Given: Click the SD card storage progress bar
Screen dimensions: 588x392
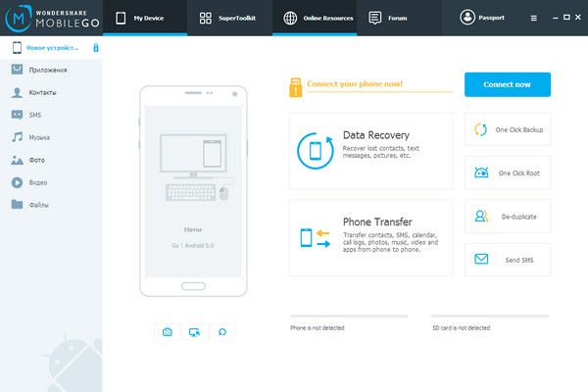Looking at the screenshot, I should [x=490, y=317].
